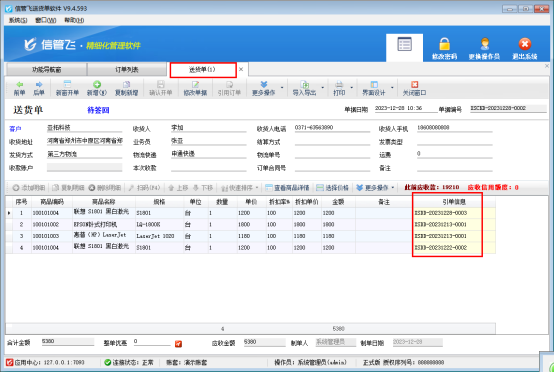The image size is (554, 373).
Task: Switch to the 订单列表 tab
Action: coord(127,70)
